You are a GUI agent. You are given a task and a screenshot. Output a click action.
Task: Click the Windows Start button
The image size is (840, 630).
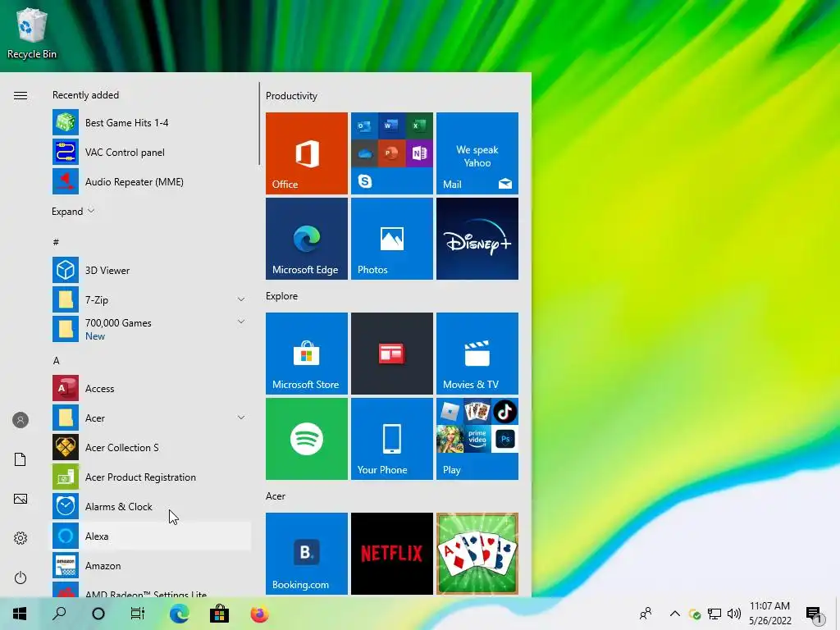20,614
